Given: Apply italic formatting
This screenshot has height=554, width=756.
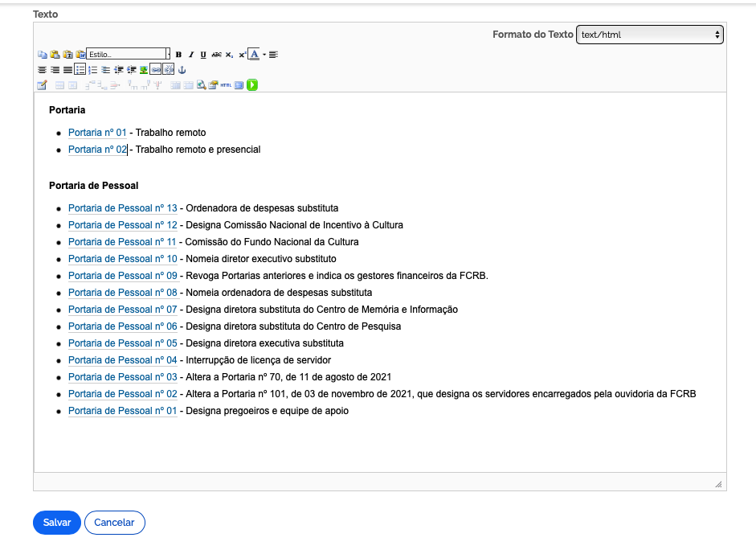Looking at the screenshot, I should tap(191, 55).
